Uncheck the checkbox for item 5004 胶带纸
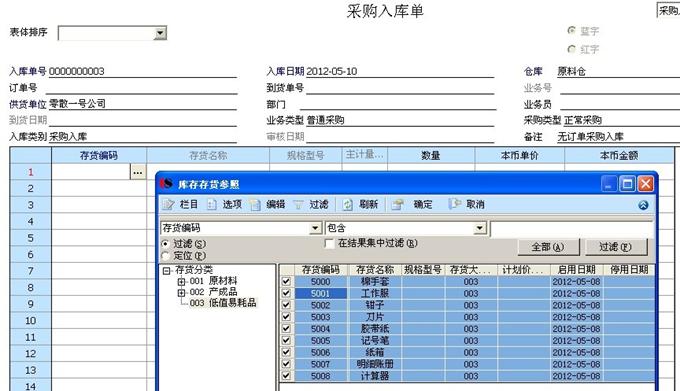680x391 pixels. point(286,329)
